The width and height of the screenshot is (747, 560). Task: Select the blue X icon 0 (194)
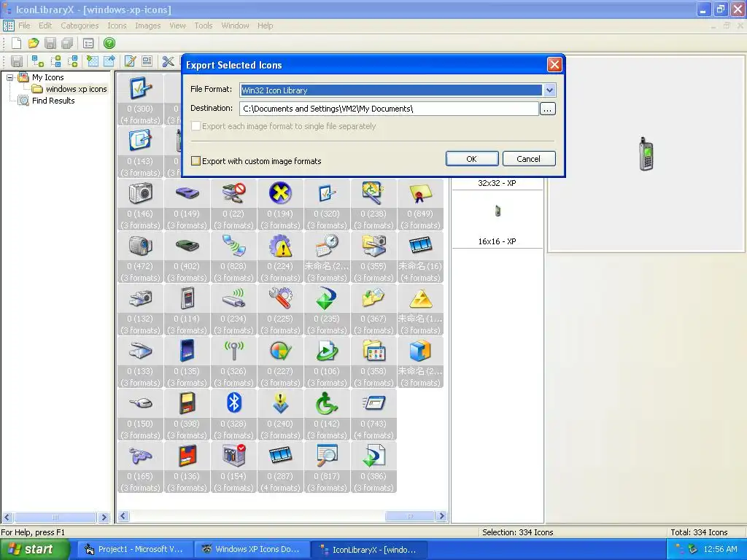[281, 205]
